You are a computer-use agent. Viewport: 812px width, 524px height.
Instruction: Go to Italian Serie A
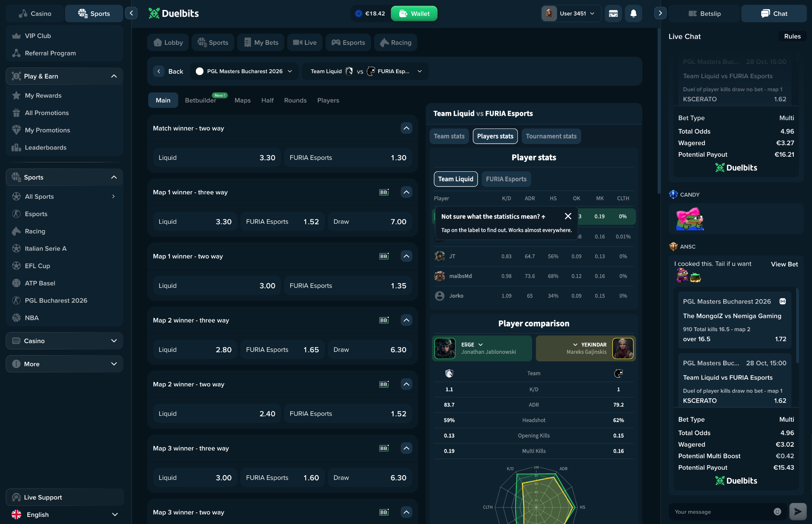(x=64, y=248)
